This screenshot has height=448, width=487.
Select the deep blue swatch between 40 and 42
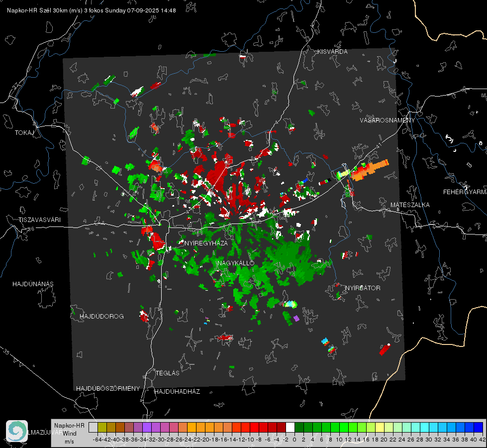point(478,427)
